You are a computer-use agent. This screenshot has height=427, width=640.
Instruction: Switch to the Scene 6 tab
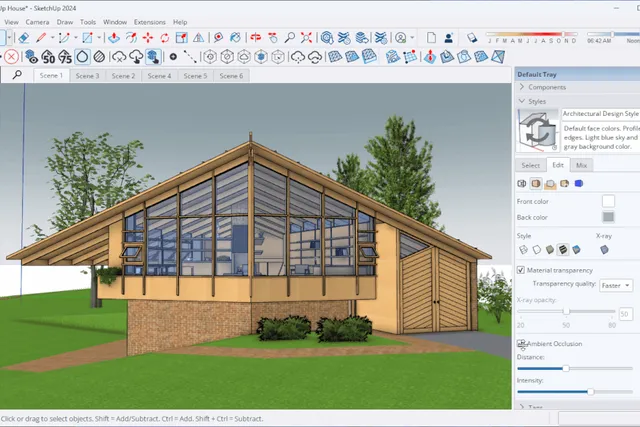(x=231, y=76)
